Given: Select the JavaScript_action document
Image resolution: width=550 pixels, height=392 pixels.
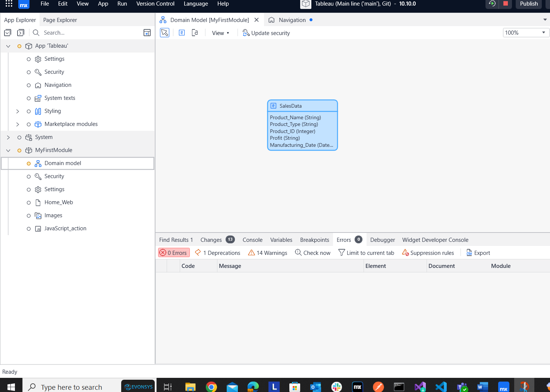Looking at the screenshot, I should click(65, 228).
